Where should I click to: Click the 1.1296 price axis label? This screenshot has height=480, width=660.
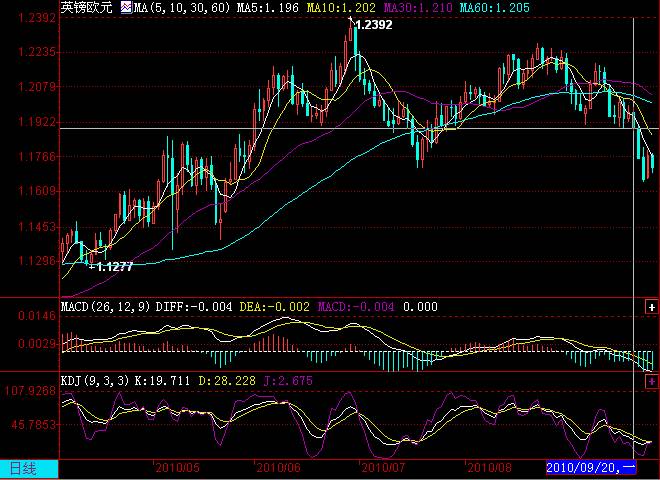point(37,261)
